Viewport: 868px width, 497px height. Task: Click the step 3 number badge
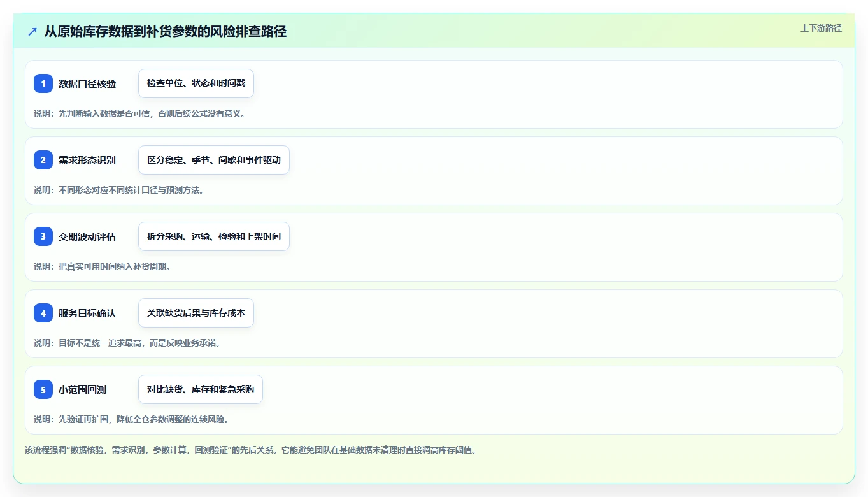[x=43, y=236]
